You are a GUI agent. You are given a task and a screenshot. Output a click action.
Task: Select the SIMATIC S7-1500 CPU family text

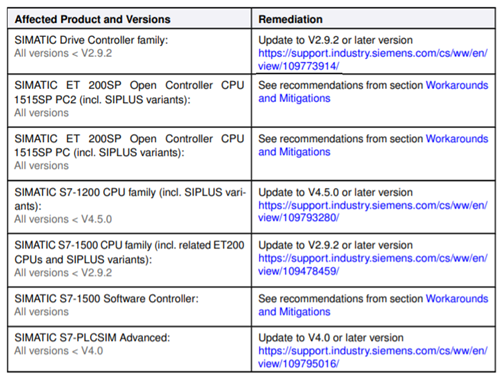(x=129, y=252)
